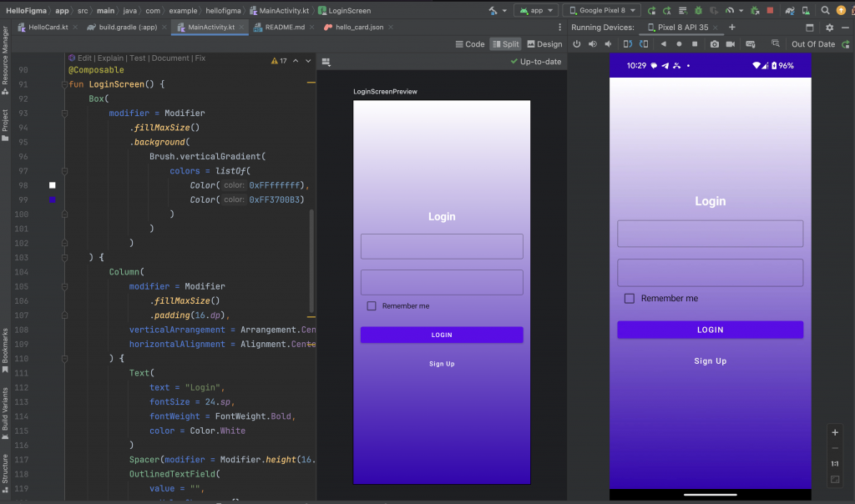Switch editor to Split view
This screenshot has height=504, width=855.
(x=506, y=44)
